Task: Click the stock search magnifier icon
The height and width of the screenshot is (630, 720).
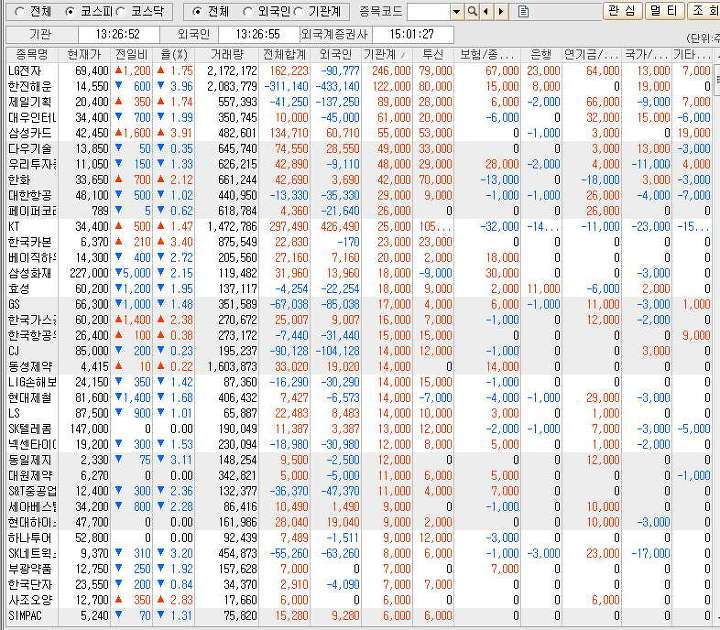Action: (x=472, y=11)
